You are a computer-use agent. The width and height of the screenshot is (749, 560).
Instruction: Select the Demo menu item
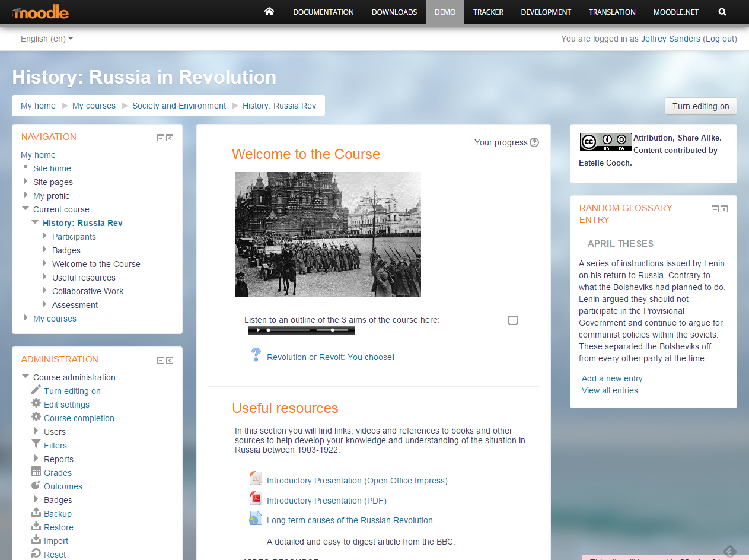point(445,12)
